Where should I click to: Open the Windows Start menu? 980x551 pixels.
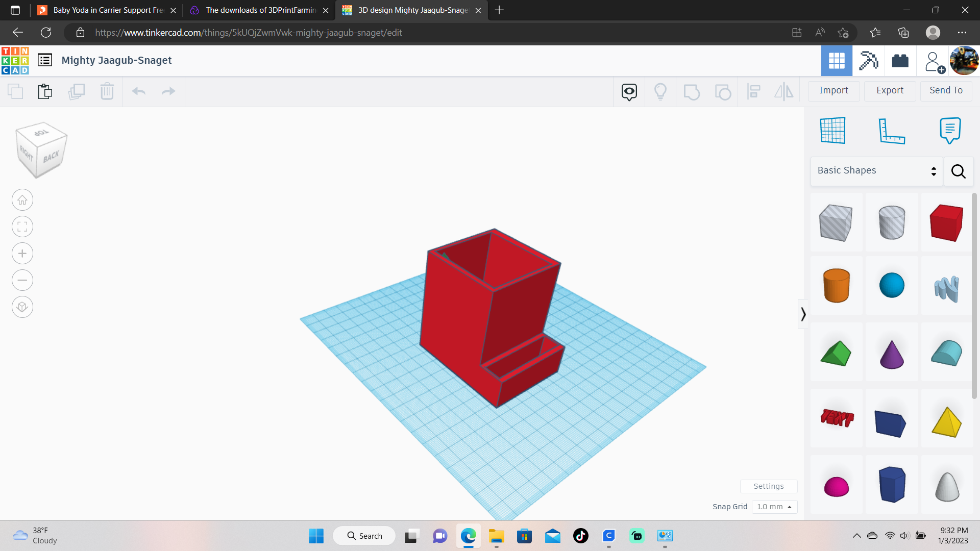pyautogui.click(x=316, y=536)
